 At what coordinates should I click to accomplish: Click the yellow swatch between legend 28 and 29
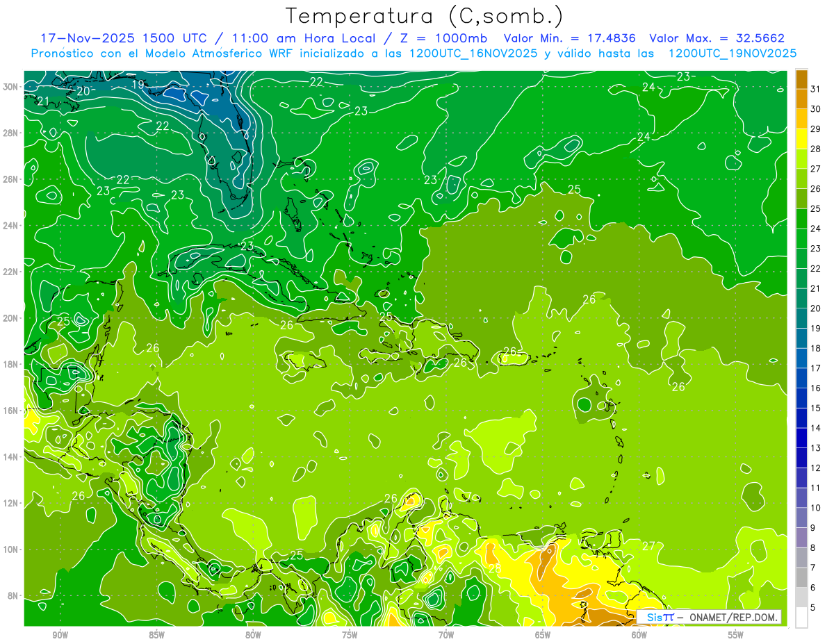point(801,139)
